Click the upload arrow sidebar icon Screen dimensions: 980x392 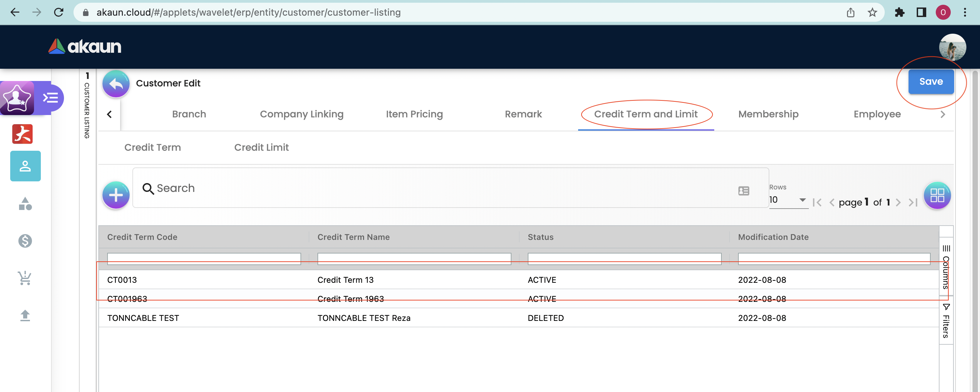[x=25, y=315]
